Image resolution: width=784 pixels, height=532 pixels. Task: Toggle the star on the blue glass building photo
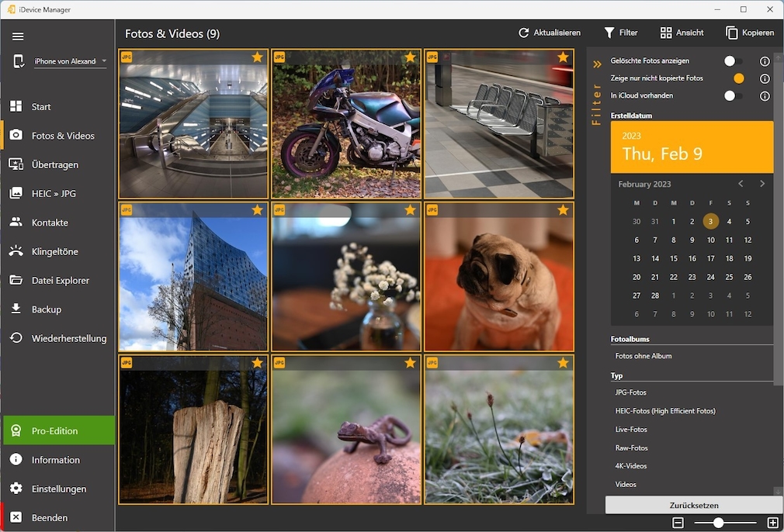click(x=258, y=210)
